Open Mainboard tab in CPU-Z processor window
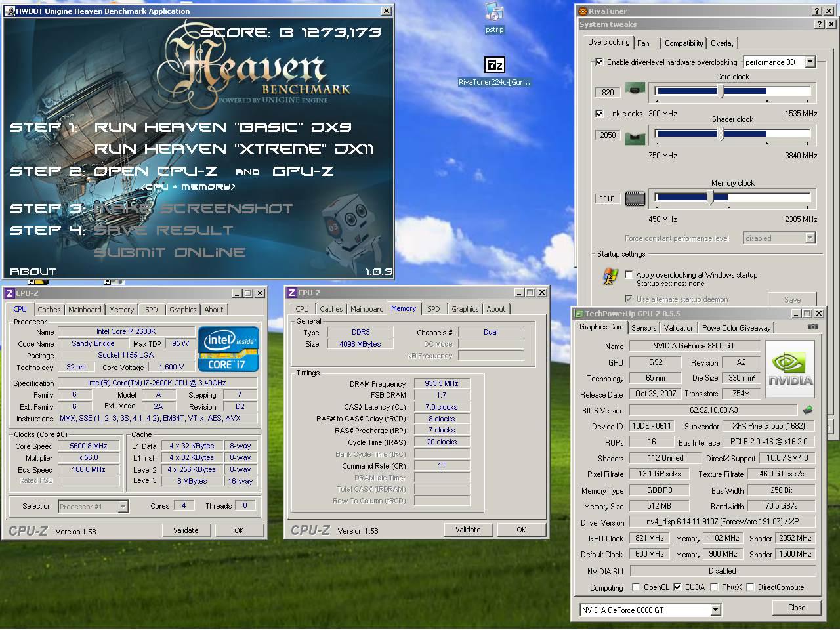The width and height of the screenshot is (840, 630). (85, 310)
